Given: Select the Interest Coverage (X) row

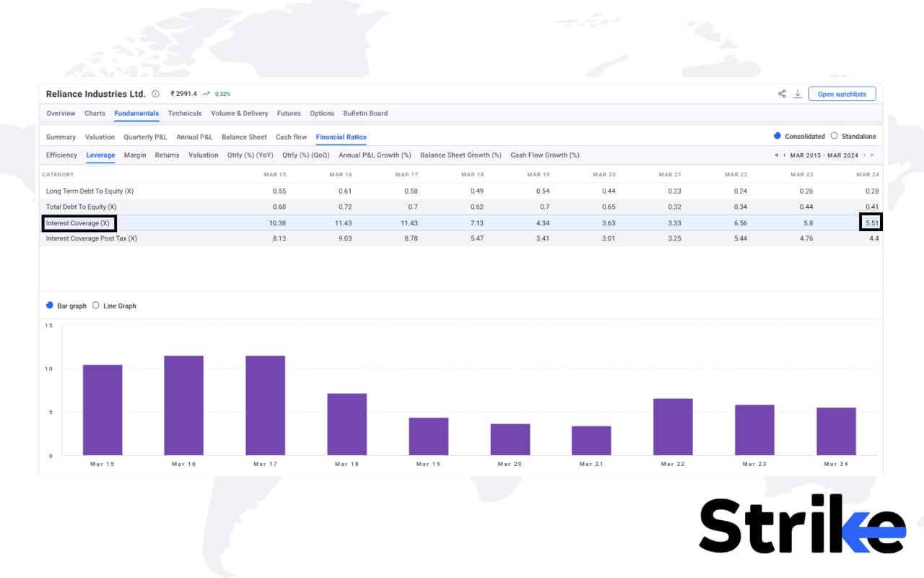Looking at the screenshot, I should tap(79, 223).
